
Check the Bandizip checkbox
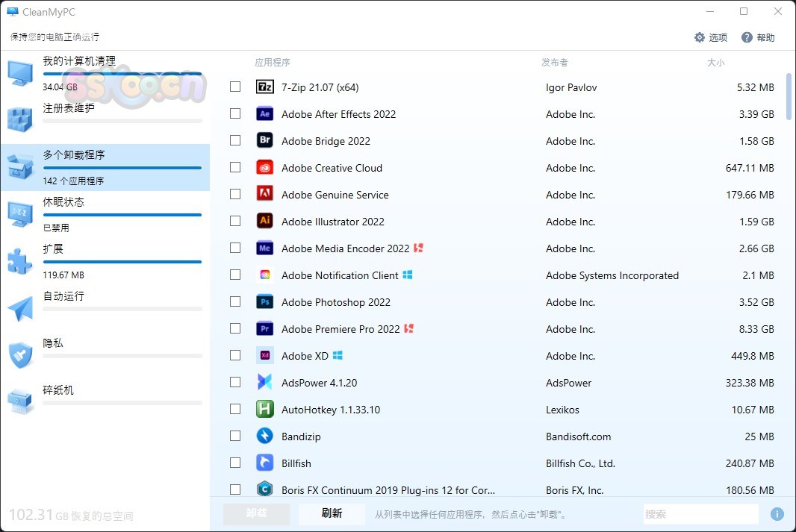tap(235, 436)
